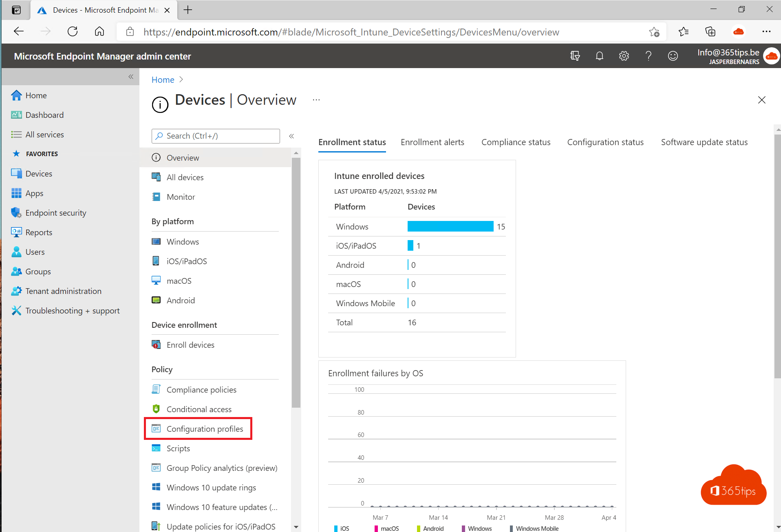The image size is (781, 532).
Task: Click the Home breadcrumb link
Action: [163, 79]
